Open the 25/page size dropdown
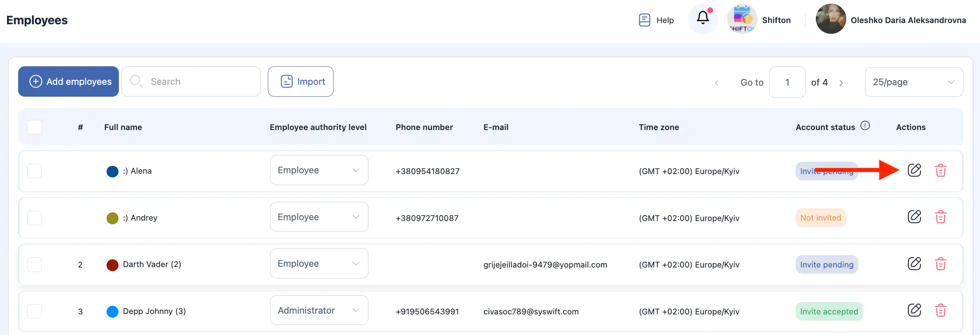The width and height of the screenshot is (980, 335). [x=913, y=82]
